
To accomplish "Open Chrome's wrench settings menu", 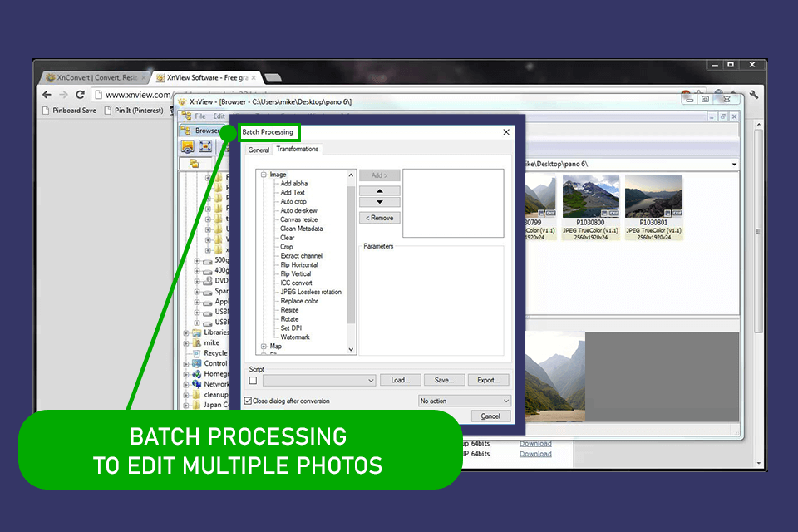I will click(x=754, y=95).
